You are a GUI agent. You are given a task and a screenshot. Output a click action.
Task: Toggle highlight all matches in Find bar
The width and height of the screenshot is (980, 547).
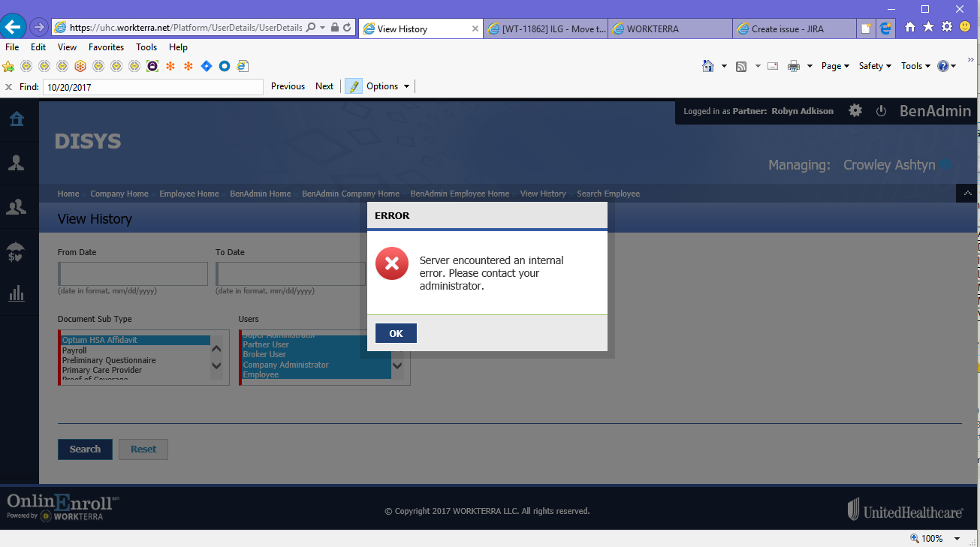click(353, 86)
